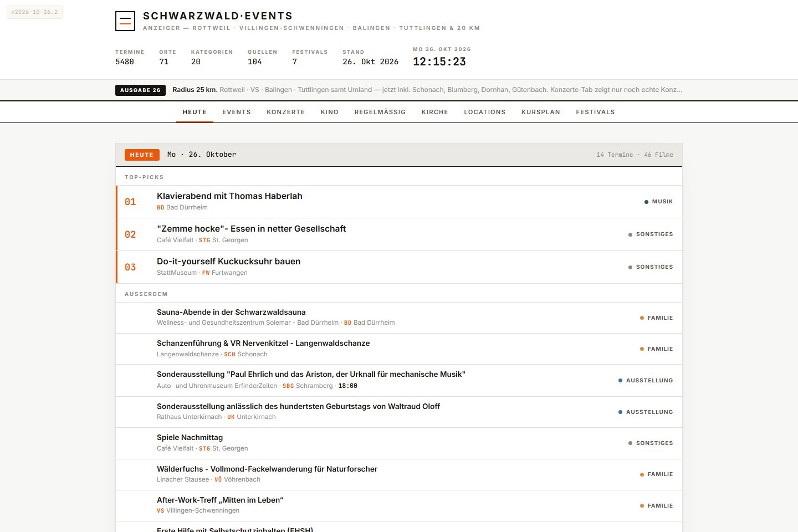This screenshot has width=798, height=532.
Task: Switch to the Events tab
Action: (237, 112)
